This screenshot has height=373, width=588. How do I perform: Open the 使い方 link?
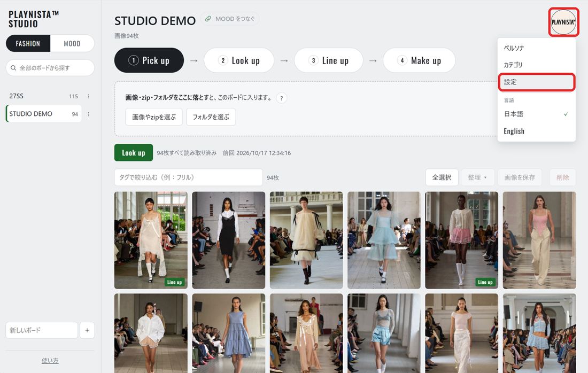(x=50, y=361)
